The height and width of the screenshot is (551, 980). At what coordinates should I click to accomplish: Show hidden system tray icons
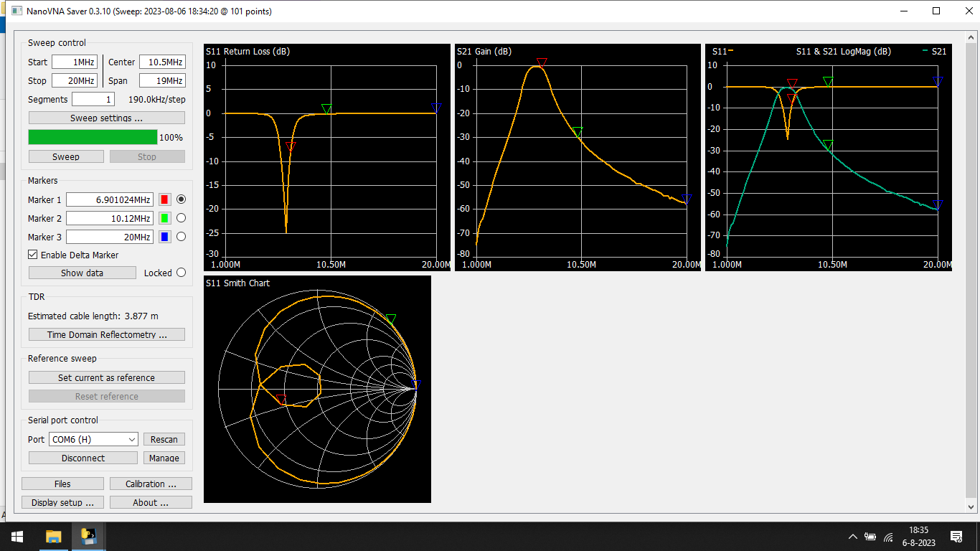853,537
